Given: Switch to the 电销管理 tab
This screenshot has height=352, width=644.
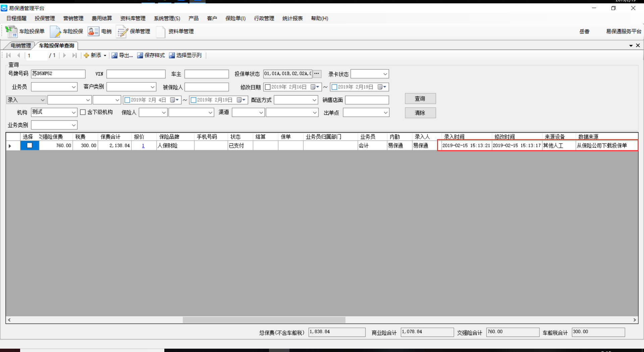Looking at the screenshot, I should coord(20,46).
